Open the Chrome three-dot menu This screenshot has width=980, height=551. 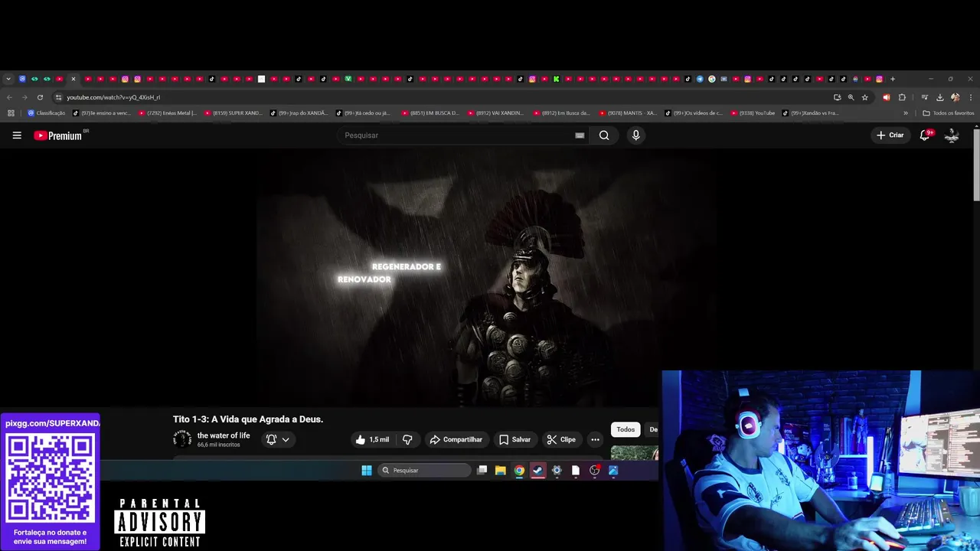click(x=971, y=97)
